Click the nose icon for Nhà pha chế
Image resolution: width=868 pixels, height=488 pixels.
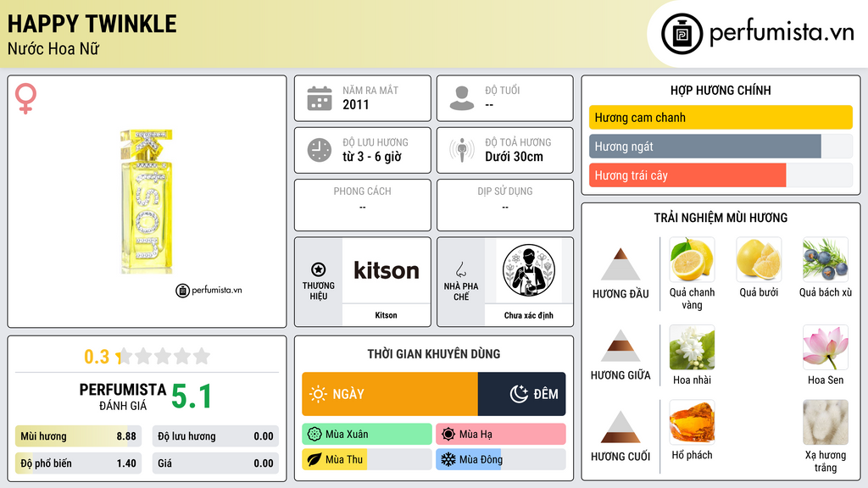(460, 270)
